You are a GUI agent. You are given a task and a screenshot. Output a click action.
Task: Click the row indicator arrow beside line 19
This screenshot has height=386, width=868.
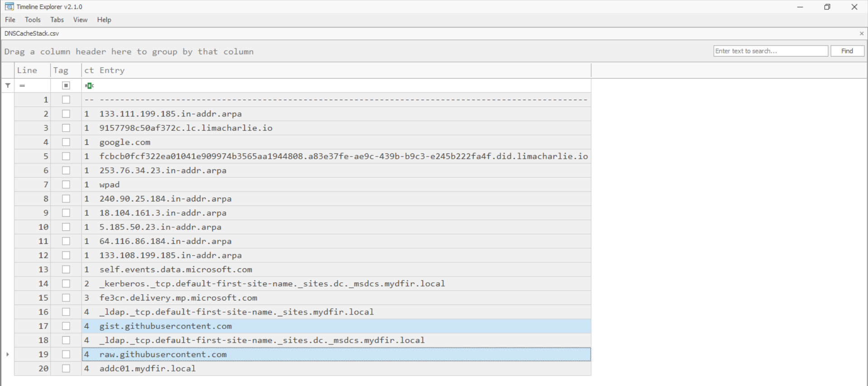8,354
